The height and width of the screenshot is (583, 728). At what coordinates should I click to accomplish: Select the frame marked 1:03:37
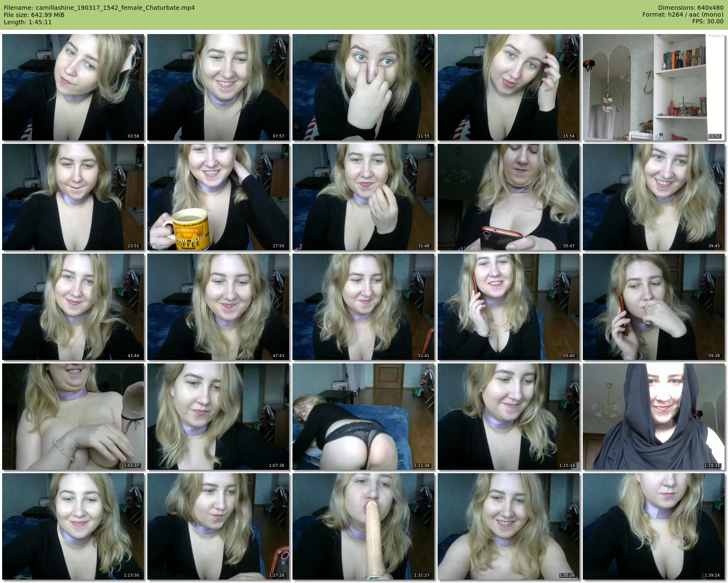(x=73, y=417)
